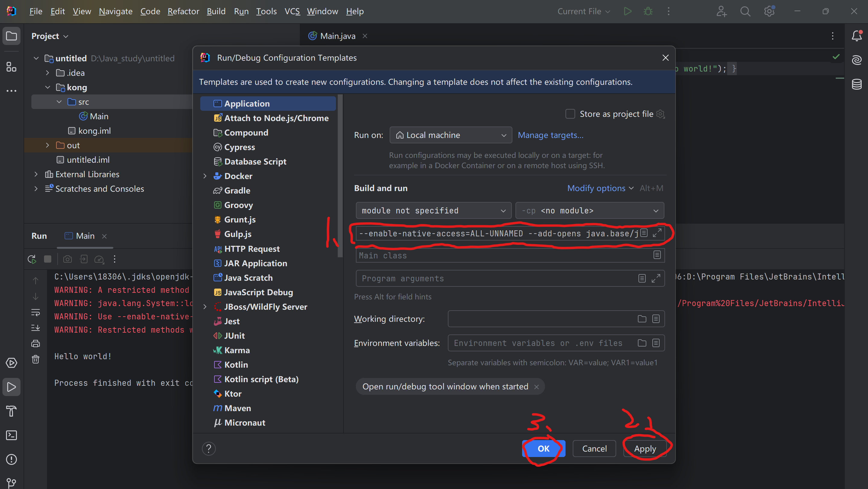The height and width of the screenshot is (489, 868).
Task: Open the Problems tool window
Action: [x=11, y=459]
